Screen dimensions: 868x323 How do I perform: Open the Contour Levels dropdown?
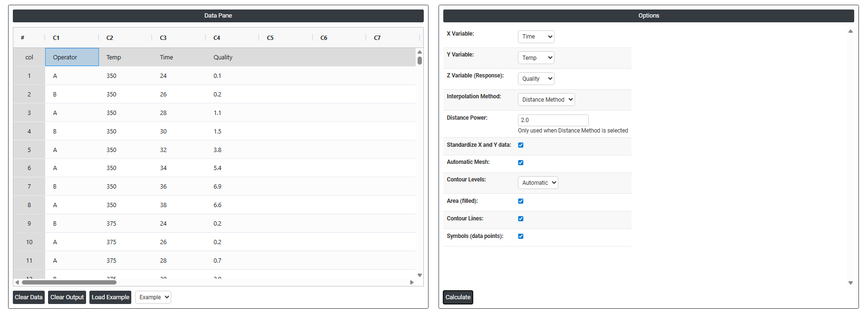click(538, 183)
